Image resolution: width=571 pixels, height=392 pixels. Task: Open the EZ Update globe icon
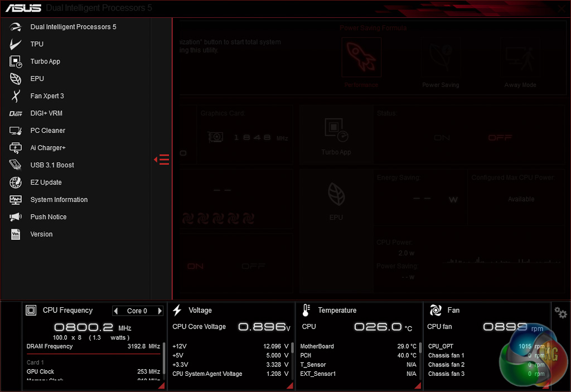pos(15,182)
